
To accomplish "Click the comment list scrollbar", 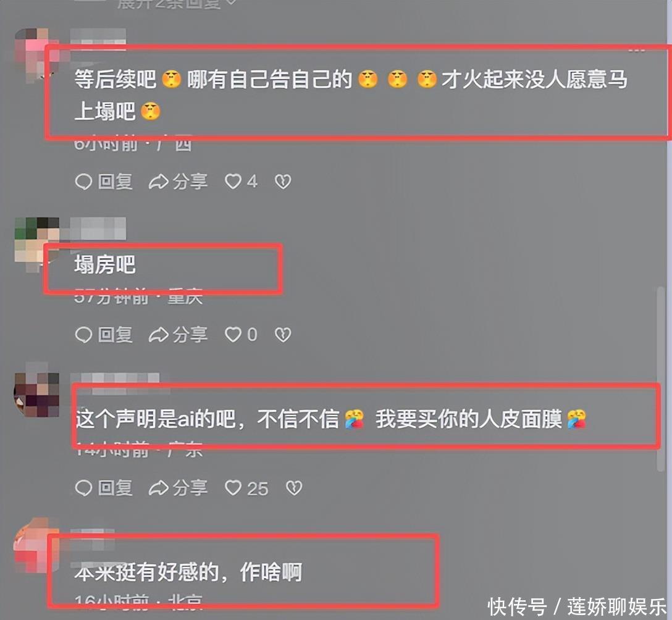I will click(x=661, y=379).
